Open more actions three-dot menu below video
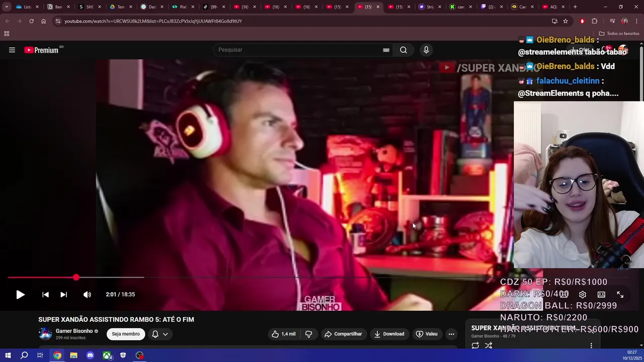 tap(451, 334)
